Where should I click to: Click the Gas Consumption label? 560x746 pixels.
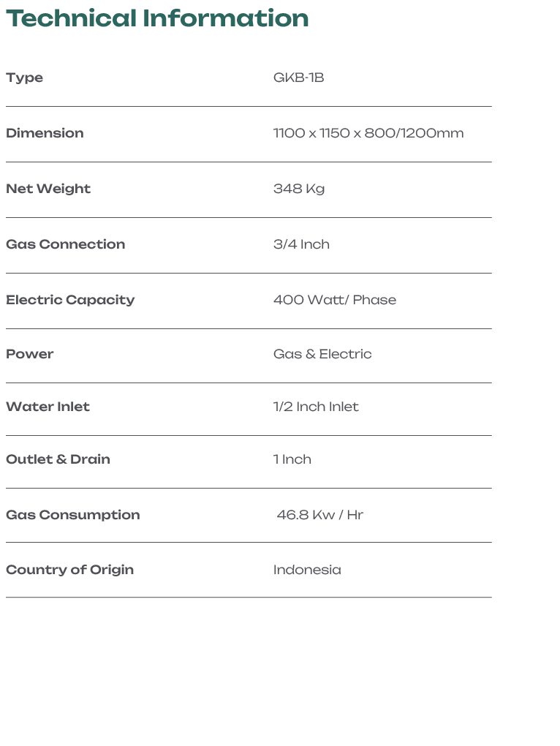(72, 515)
